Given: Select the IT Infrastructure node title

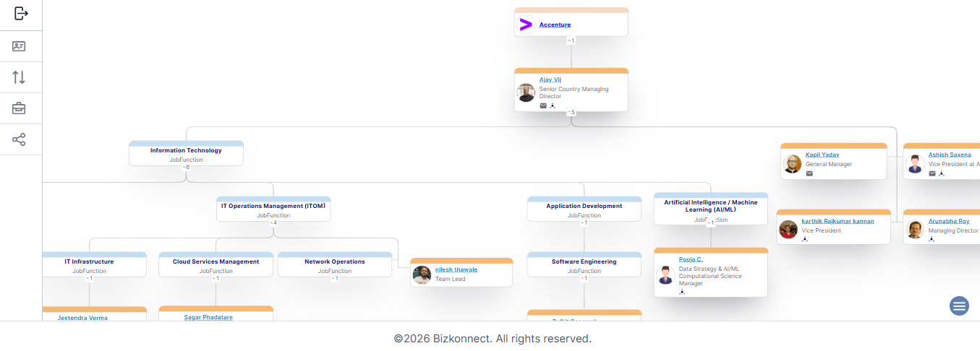Looking at the screenshot, I should (x=89, y=261).
